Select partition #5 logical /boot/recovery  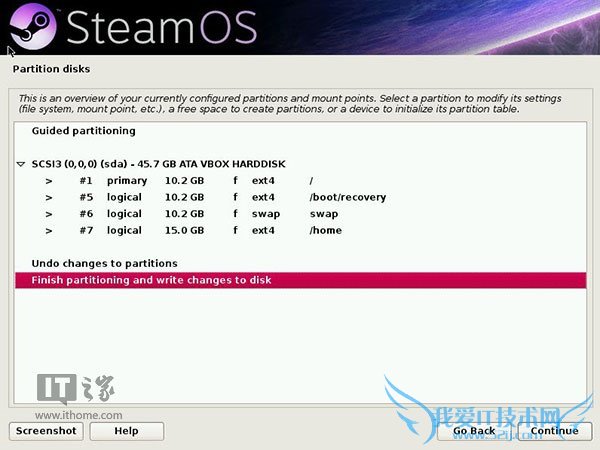point(300,197)
